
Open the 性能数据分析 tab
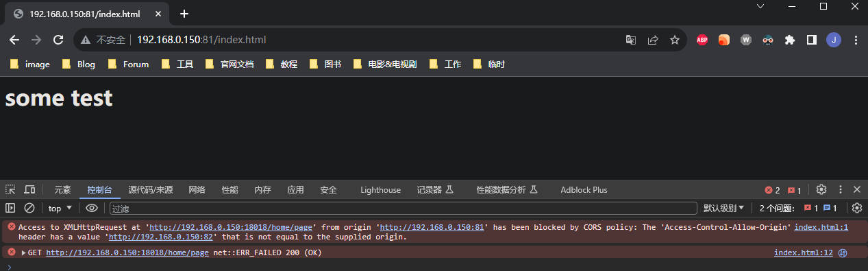[x=507, y=190]
